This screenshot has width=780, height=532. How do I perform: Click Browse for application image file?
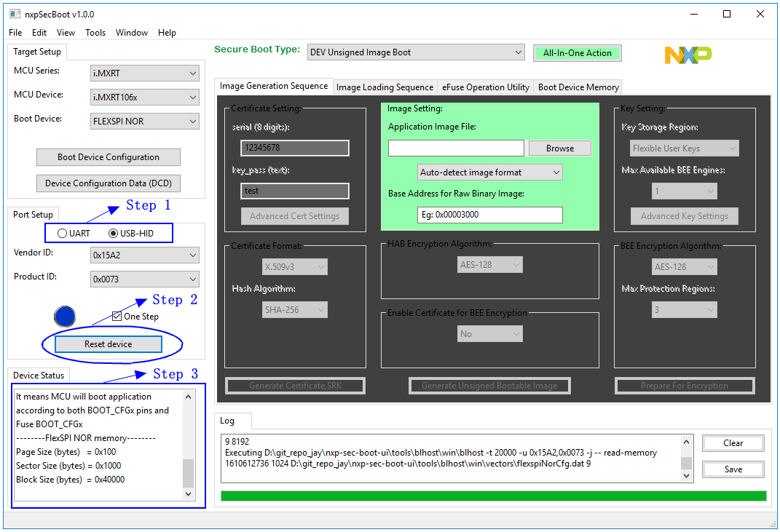[x=559, y=148]
